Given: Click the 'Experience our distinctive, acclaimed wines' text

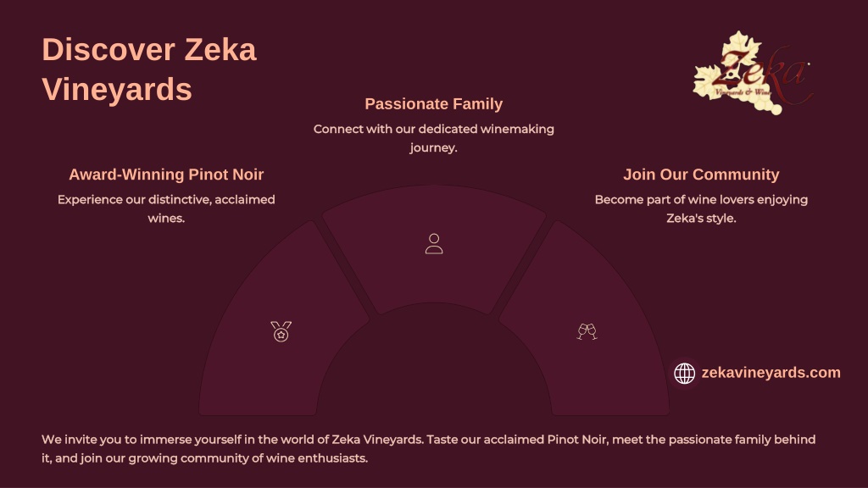Looking at the screenshot, I should pyautogui.click(x=166, y=208).
